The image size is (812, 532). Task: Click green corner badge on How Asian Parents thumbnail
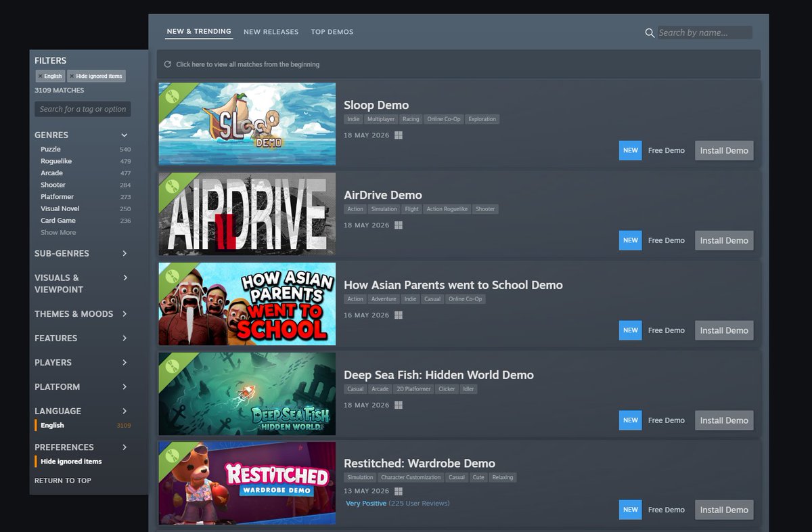tap(173, 276)
